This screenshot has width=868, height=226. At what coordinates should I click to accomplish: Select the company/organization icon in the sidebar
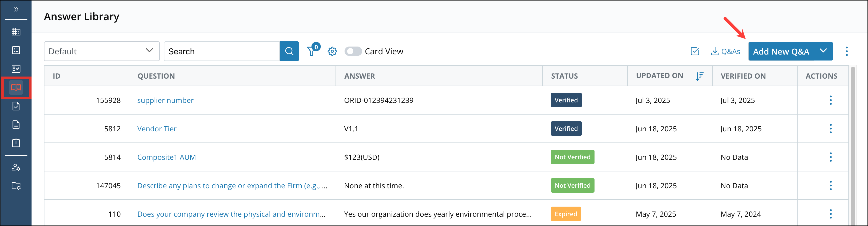(x=16, y=31)
